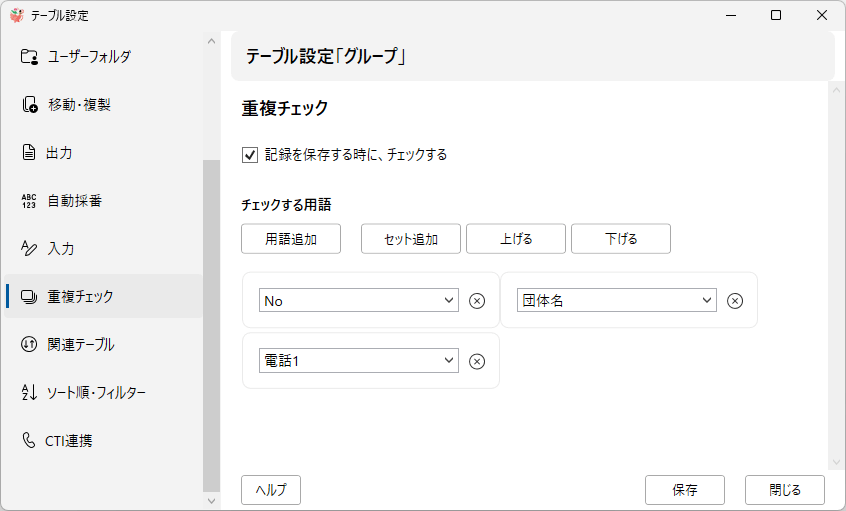This screenshot has height=511, width=846.
Task: Click the 入力 pen icon
Action: click(29, 248)
